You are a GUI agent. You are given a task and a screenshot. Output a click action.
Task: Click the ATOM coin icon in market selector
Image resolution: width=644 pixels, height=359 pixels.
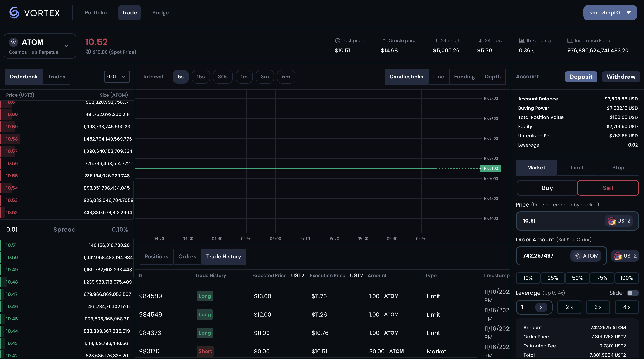(x=13, y=42)
